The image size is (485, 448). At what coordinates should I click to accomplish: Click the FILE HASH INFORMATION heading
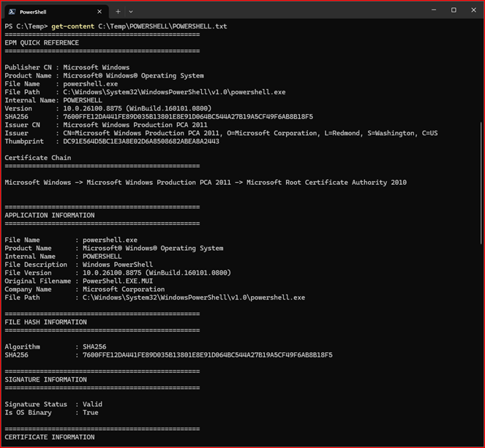[x=46, y=322]
